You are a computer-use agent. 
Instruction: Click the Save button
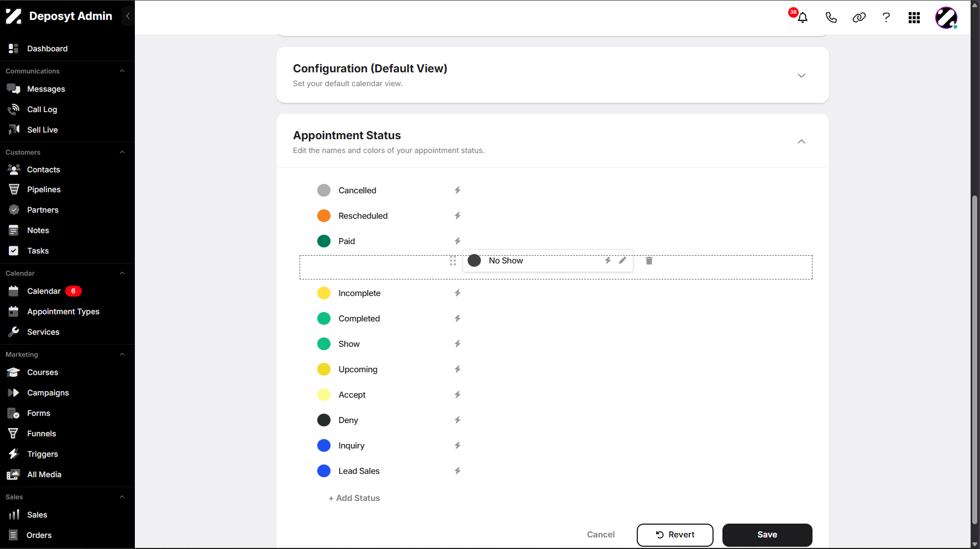767,535
